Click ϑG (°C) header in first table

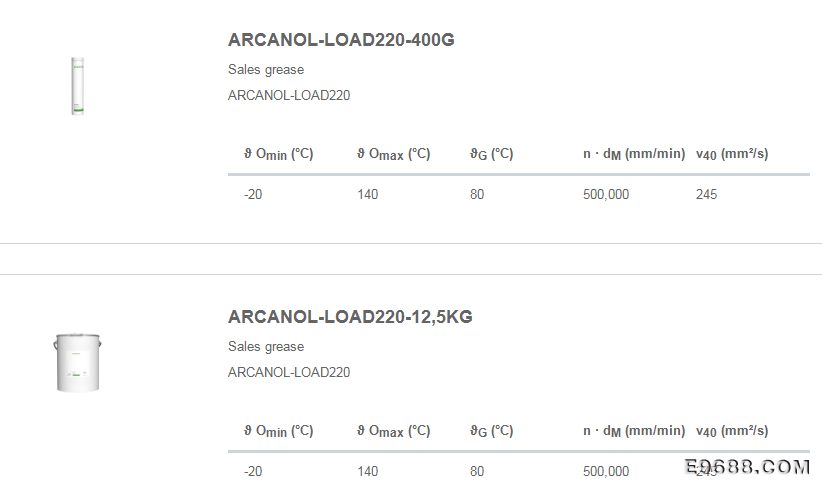tap(491, 154)
